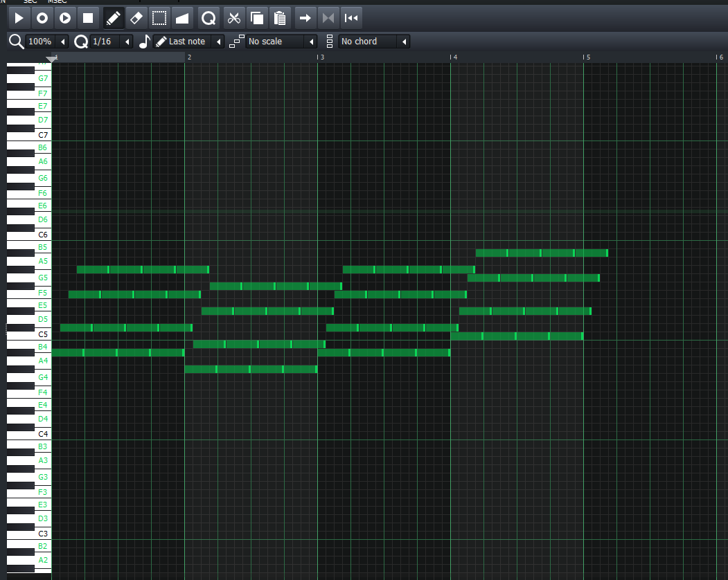
Task: Copy the selected notes
Action: pos(257,18)
